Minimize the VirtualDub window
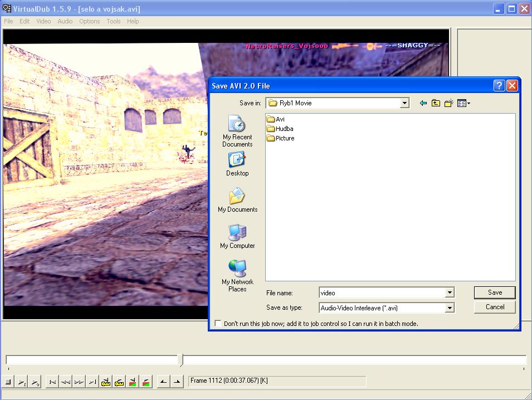Screen dimensions: 532x400 (x=498, y=8)
